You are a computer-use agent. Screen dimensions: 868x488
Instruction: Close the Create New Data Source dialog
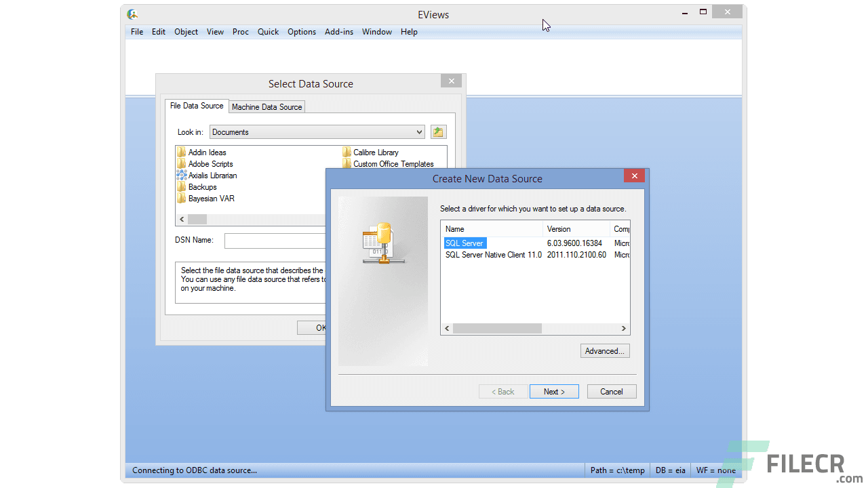point(634,176)
